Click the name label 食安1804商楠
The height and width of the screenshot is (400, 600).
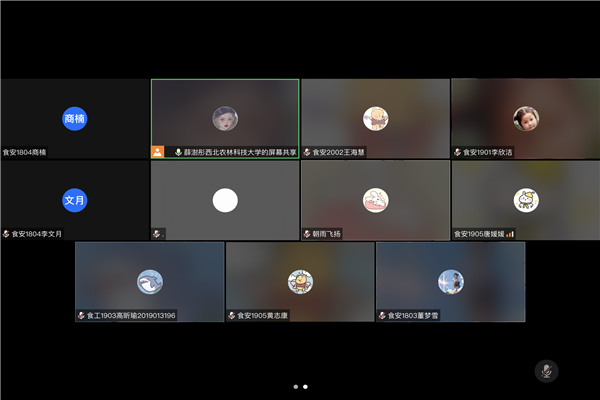(x=25, y=152)
